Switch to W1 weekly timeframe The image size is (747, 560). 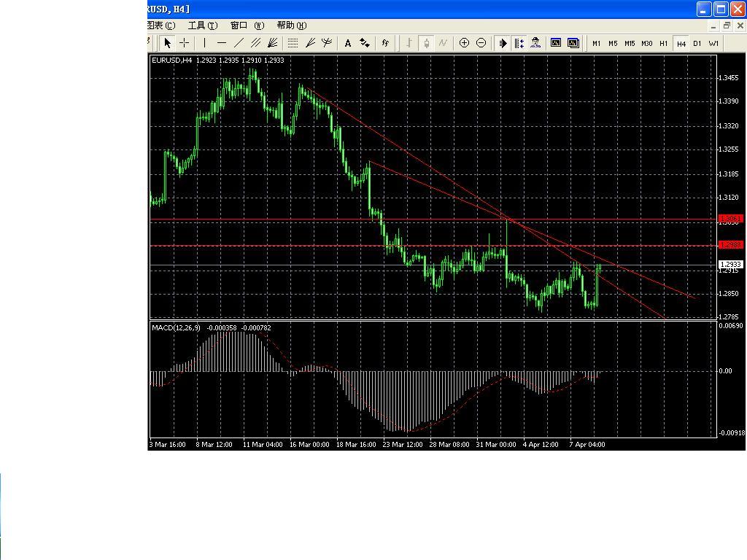(713, 43)
